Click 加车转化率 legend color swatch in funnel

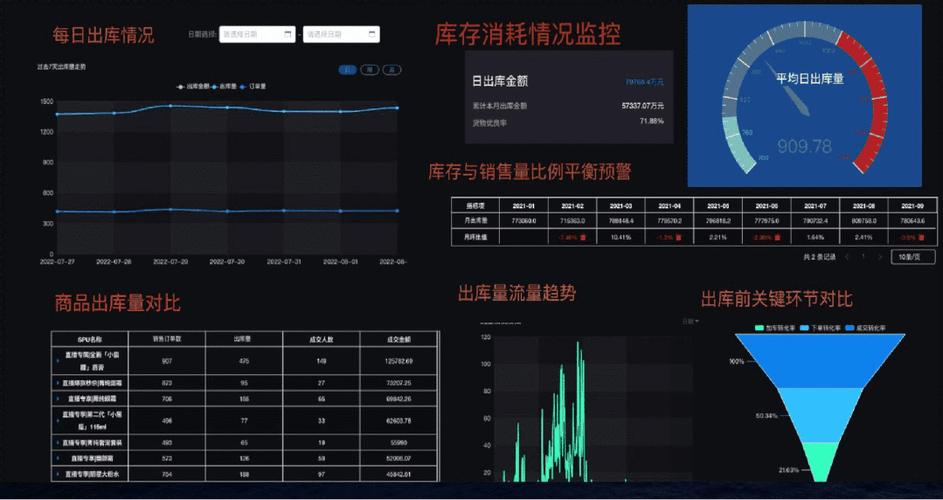(x=758, y=328)
